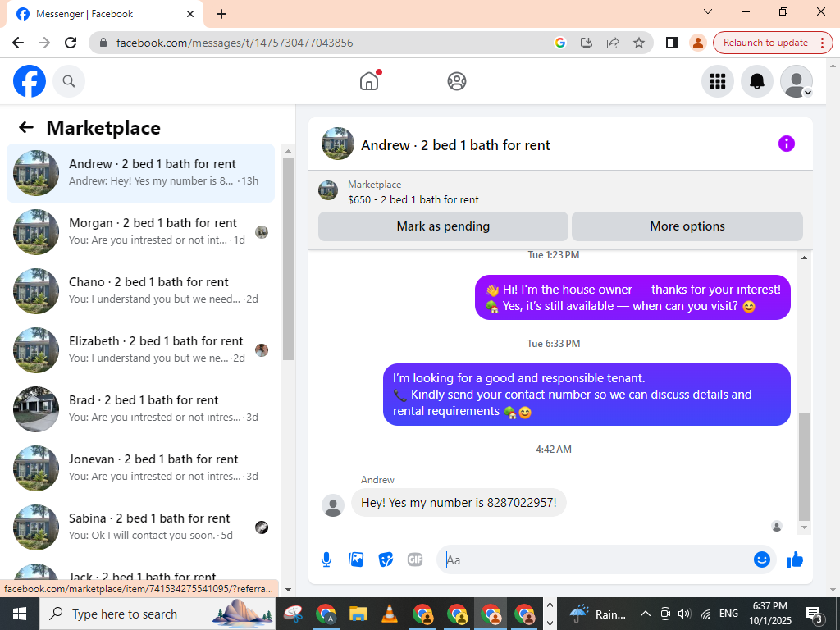Click the address bar URL

(235, 43)
